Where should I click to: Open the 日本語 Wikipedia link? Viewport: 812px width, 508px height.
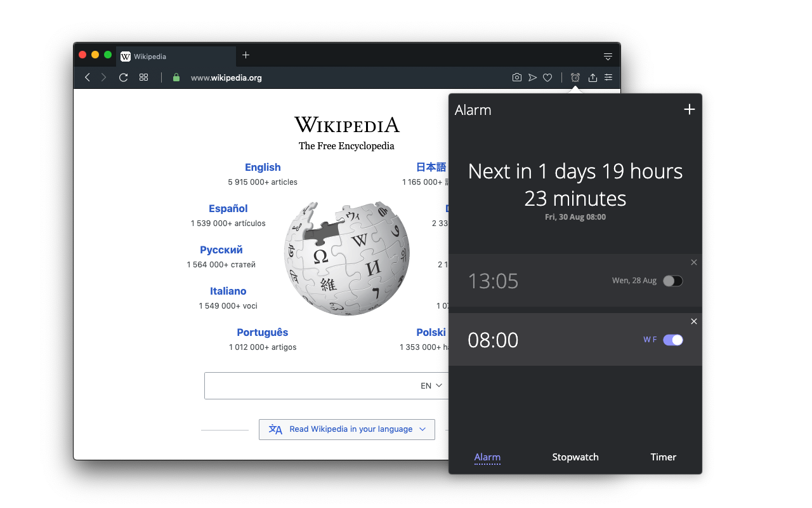point(431,167)
